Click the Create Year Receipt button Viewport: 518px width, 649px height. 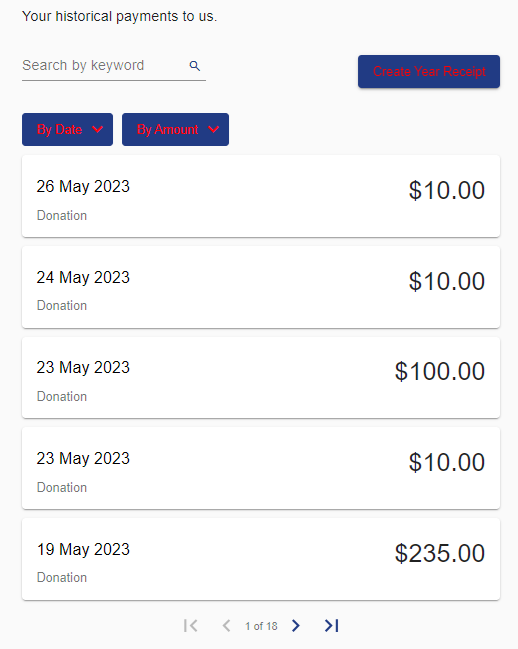coord(429,72)
